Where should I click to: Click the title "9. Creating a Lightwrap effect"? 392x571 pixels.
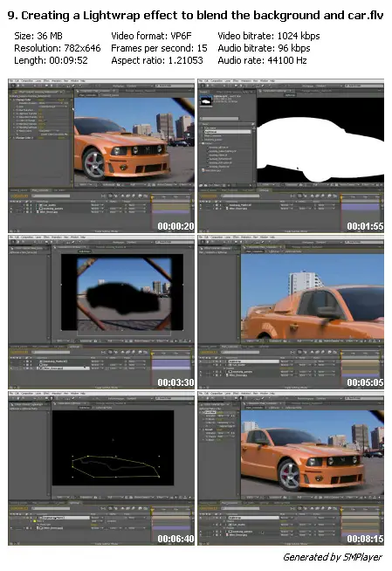click(93, 16)
